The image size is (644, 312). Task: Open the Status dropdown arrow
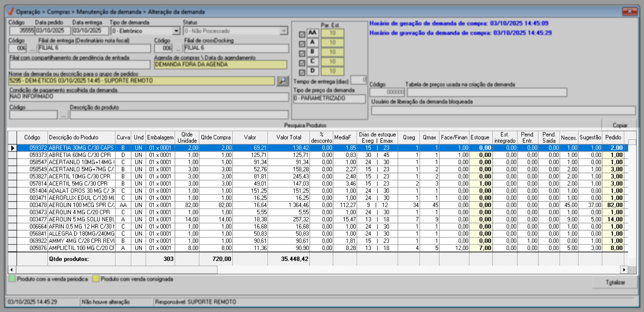284,31
